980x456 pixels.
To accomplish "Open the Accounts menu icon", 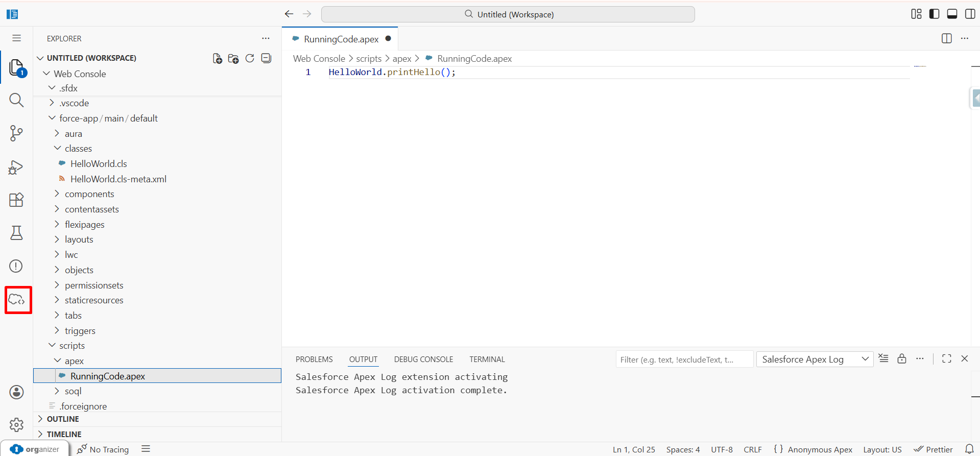I will tap(16, 392).
